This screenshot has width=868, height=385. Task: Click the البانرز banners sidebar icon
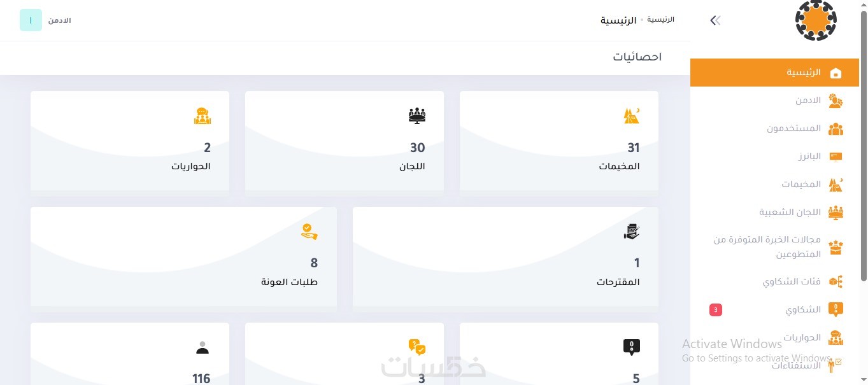836,157
